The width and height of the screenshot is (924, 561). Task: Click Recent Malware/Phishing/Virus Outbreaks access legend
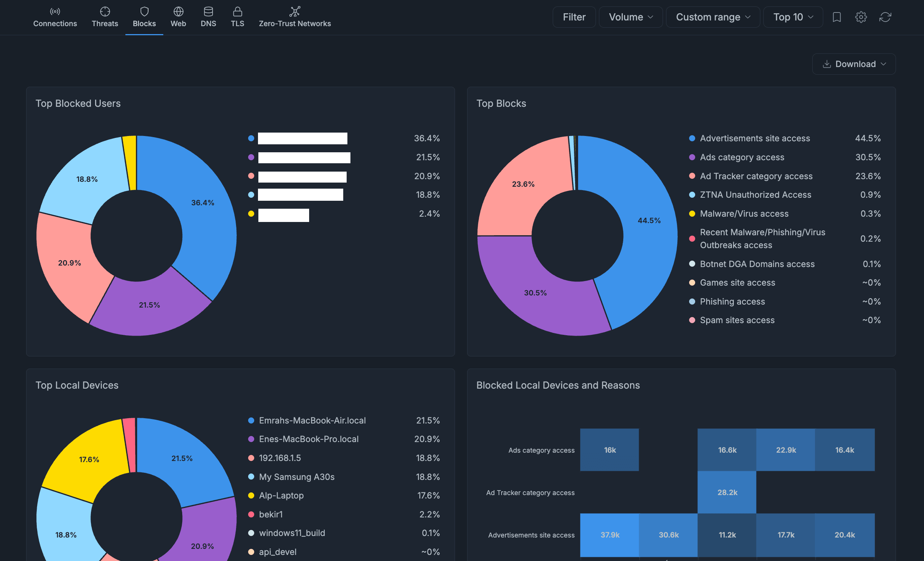[x=762, y=239]
